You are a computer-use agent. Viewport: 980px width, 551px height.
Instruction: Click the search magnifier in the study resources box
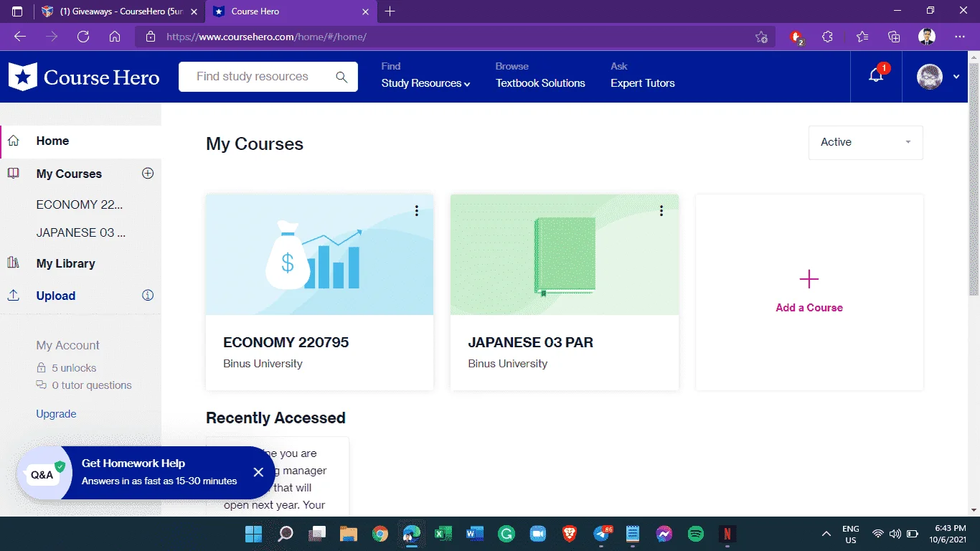[341, 77]
